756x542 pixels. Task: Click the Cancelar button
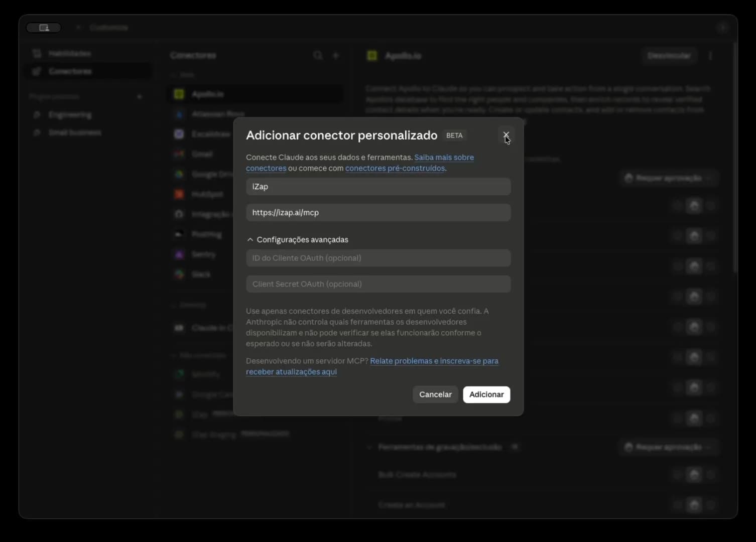[x=435, y=394]
